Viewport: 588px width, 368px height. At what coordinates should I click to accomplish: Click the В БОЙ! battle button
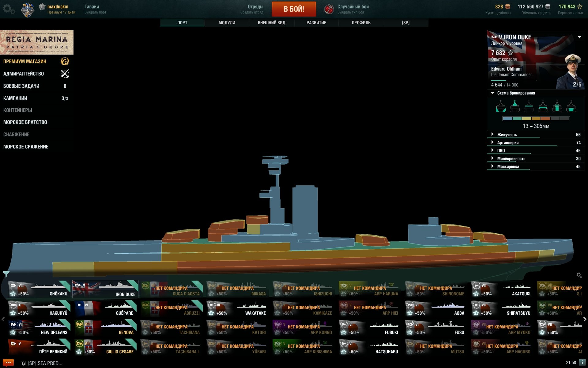pos(294,9)
